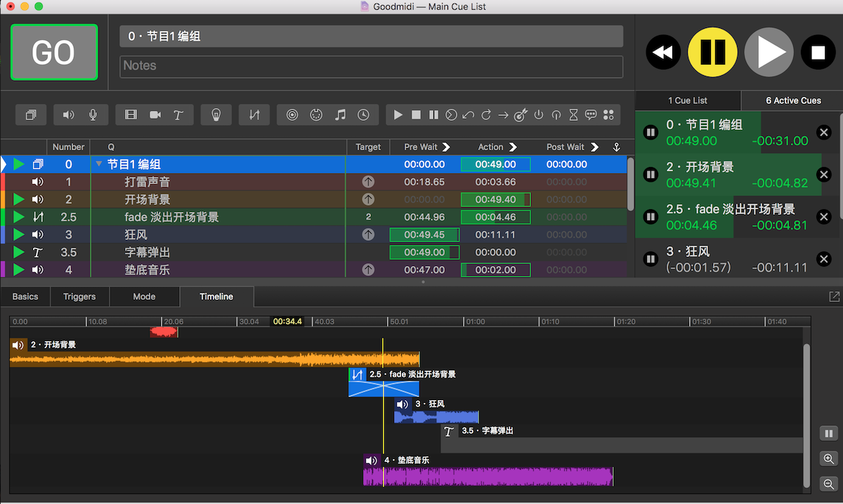Viewport: 843px width, 504px height.
Task: Click the yellow pause-all button
Action: click(712, 52)
